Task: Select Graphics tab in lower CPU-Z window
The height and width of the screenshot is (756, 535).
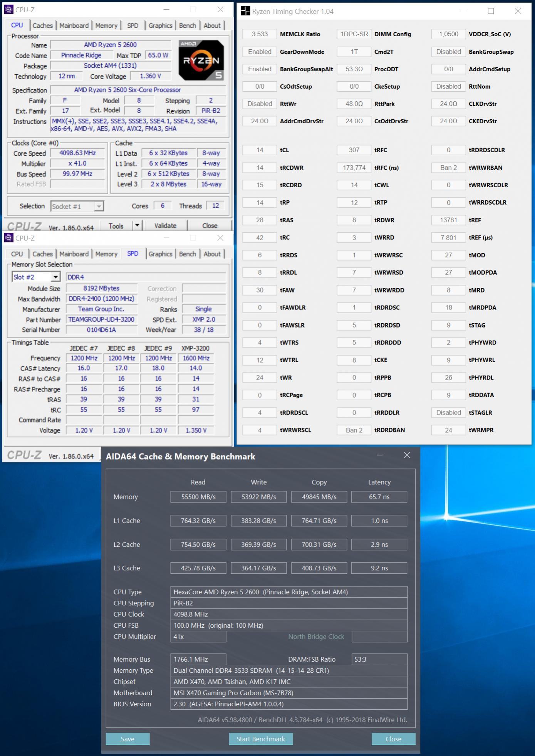Action: pyautogui.click(x=160, y=254)
